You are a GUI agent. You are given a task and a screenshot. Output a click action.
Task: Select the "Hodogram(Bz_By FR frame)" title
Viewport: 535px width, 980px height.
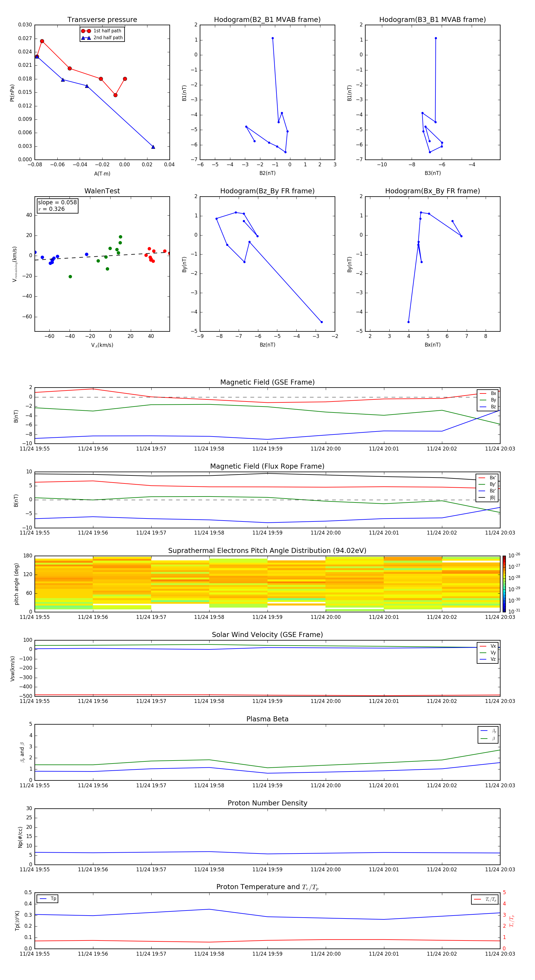pos(267,191)
